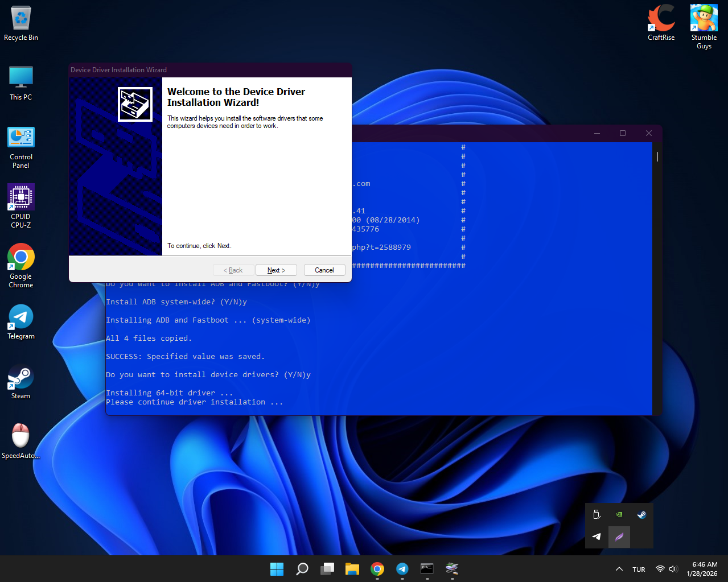This screenshot has height=582, width=728.
Task: Open This PC desktop icon
Action: 21,83
